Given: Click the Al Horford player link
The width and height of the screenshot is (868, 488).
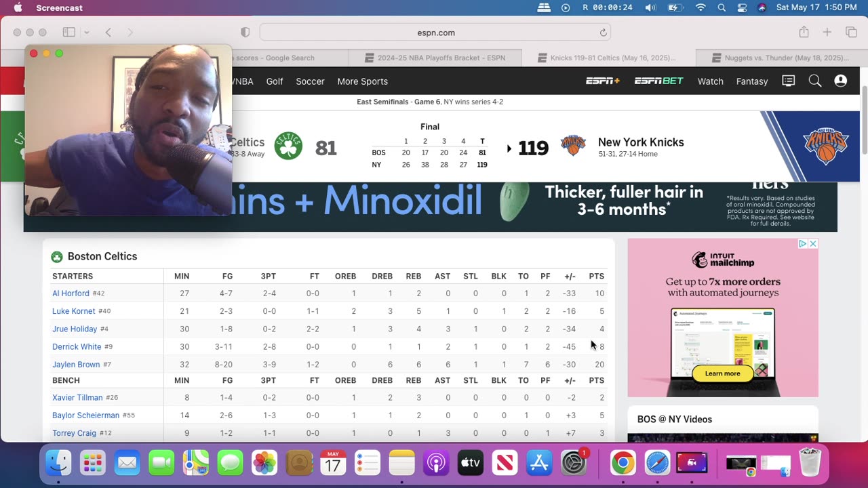Looking at the screenshot, I should point(71,293).
